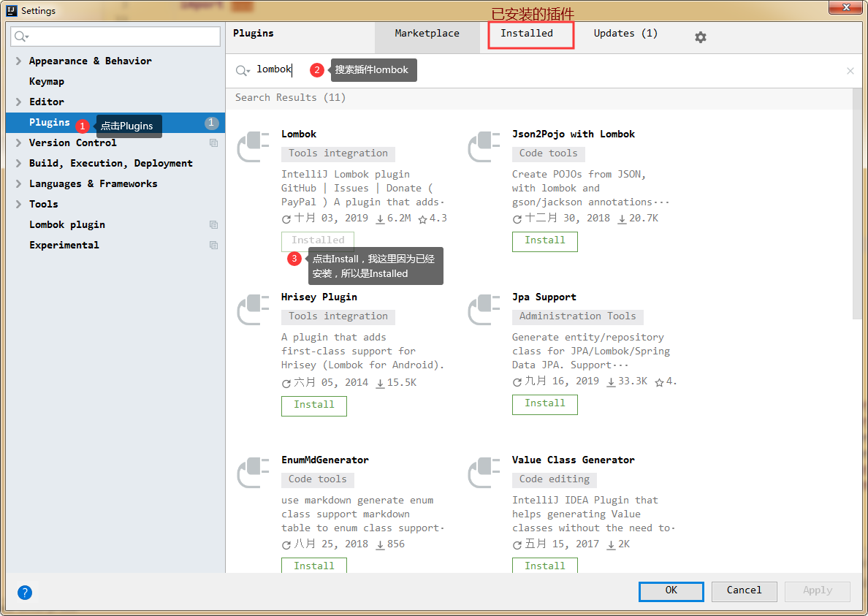Image resolution: width=868 pixels, height=616 pixels.
Task: Open the Updates (1) tab
Action: tap(625, 34)
